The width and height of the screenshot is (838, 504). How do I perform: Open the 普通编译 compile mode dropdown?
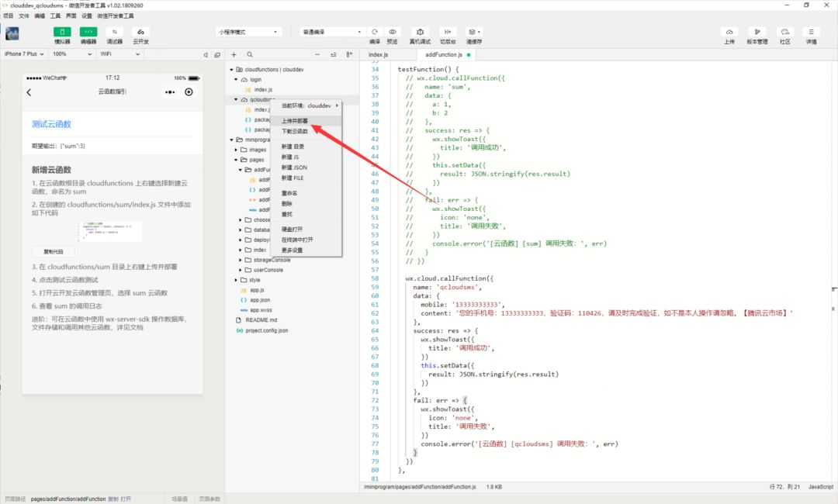[x=331, y=32]
